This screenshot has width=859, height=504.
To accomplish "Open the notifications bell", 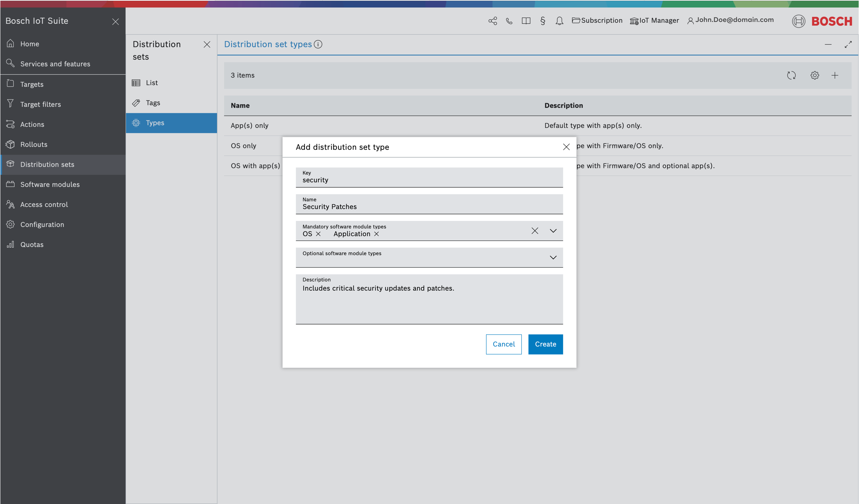I will [559, 21].
